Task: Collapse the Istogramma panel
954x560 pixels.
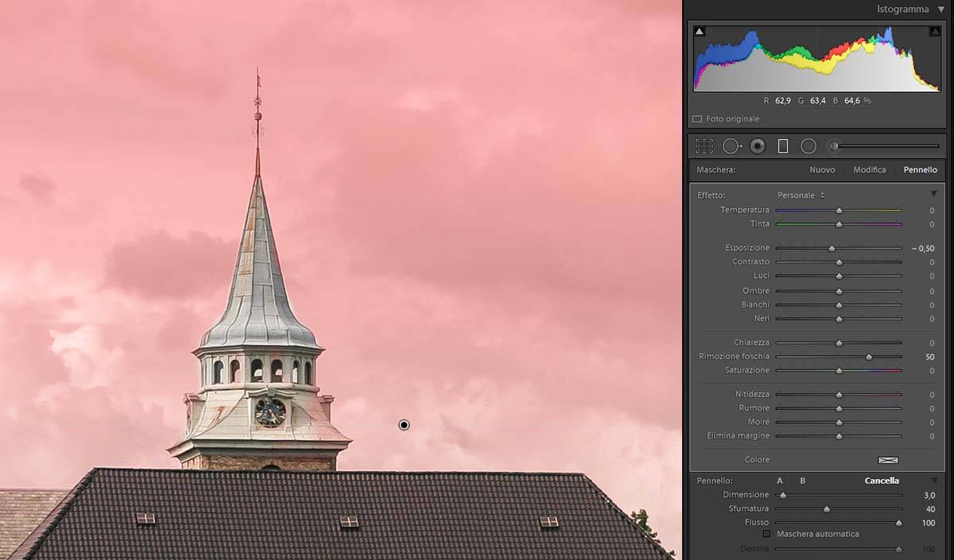Action: [941, 10]
